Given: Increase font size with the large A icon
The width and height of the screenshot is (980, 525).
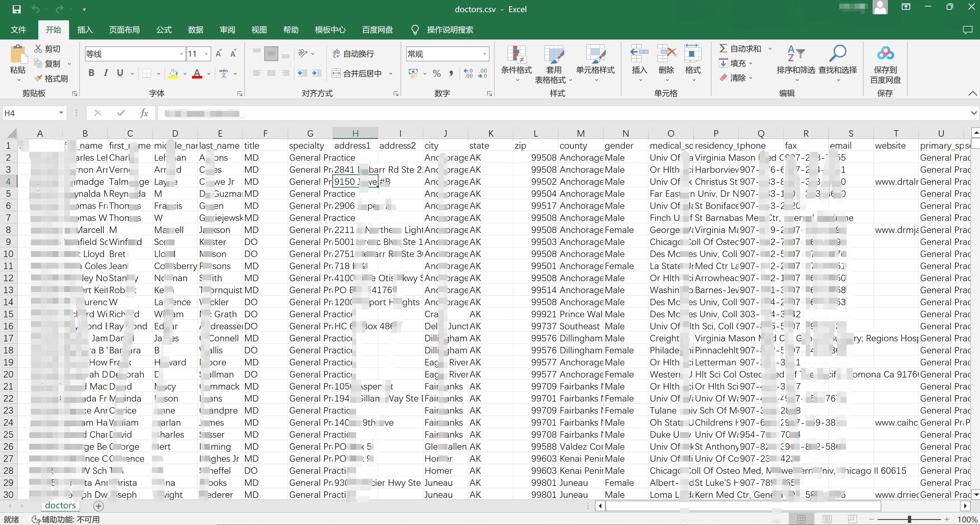Looking at the screenshot, I should click(219, 54).
